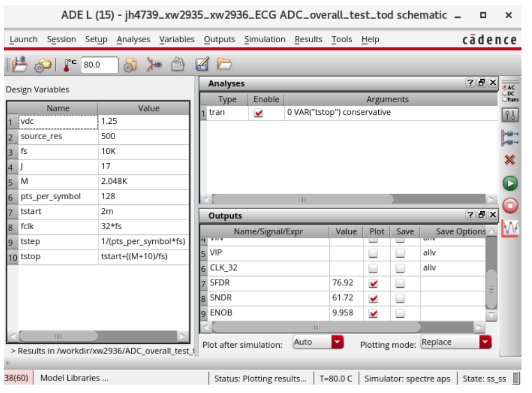
Task: Disable the tran analysis Enable checkbox
Action: pos(258,113)
